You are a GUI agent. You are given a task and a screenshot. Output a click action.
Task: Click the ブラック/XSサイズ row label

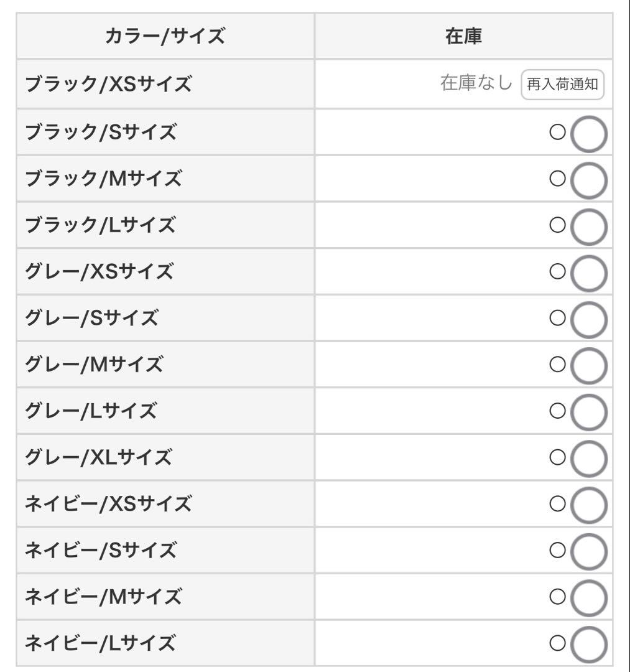[x=108, y=85]
